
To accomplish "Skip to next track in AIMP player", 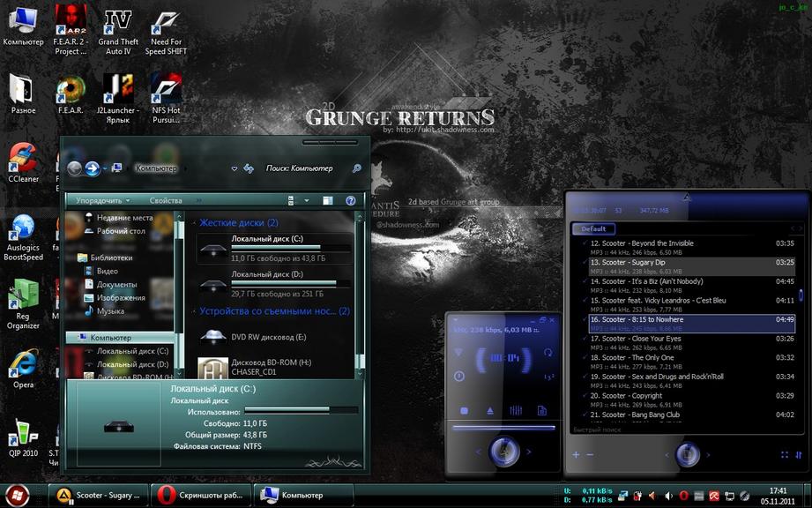I will point(529,452).
